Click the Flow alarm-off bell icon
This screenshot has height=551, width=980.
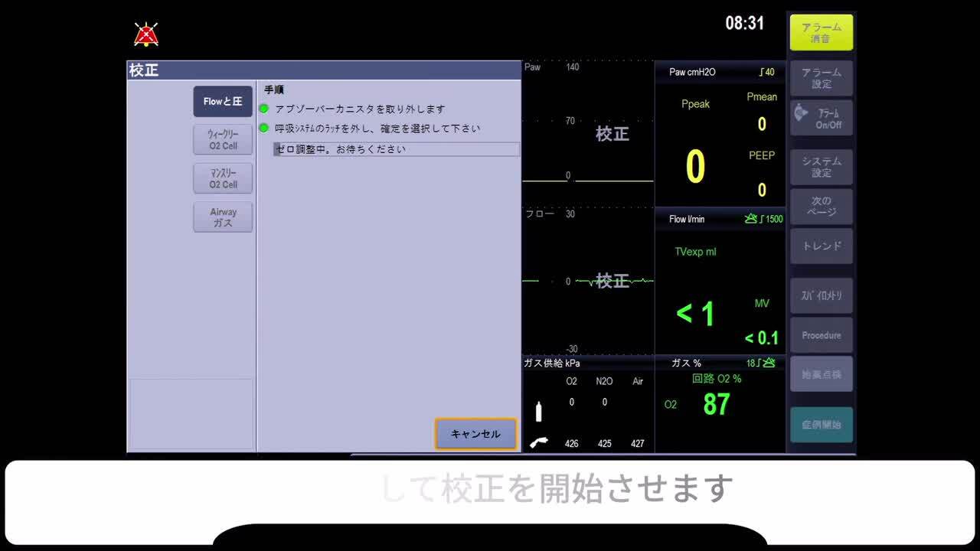click(751, 219)
